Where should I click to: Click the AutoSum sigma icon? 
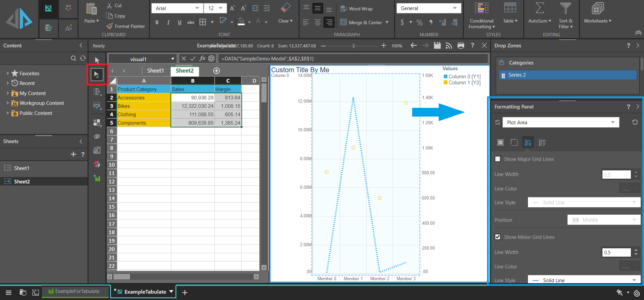click(540, 8)
